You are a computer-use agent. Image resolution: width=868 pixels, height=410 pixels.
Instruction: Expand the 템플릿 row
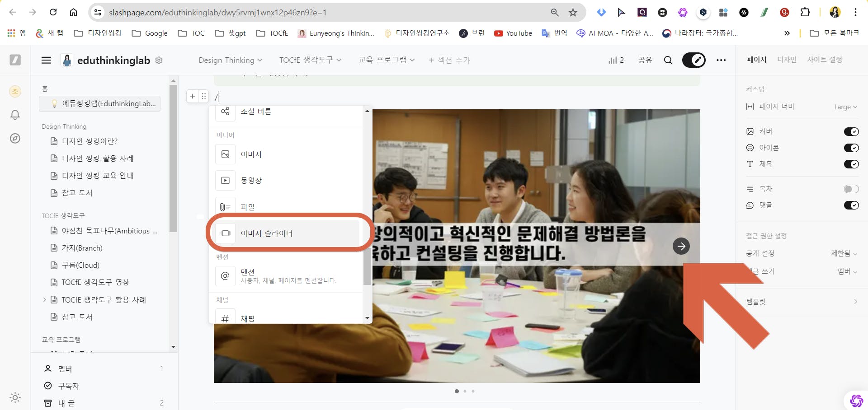[x=802, y=302]
